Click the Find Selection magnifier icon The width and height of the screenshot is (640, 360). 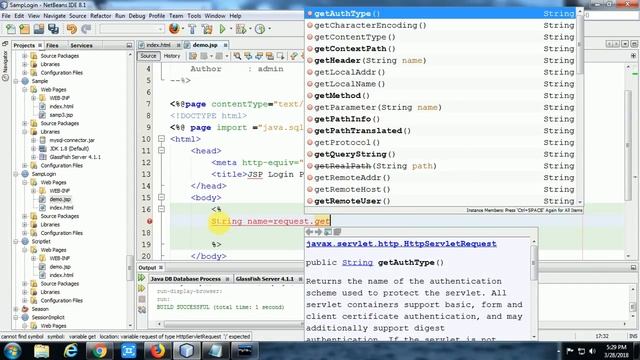tap(237, 56)
